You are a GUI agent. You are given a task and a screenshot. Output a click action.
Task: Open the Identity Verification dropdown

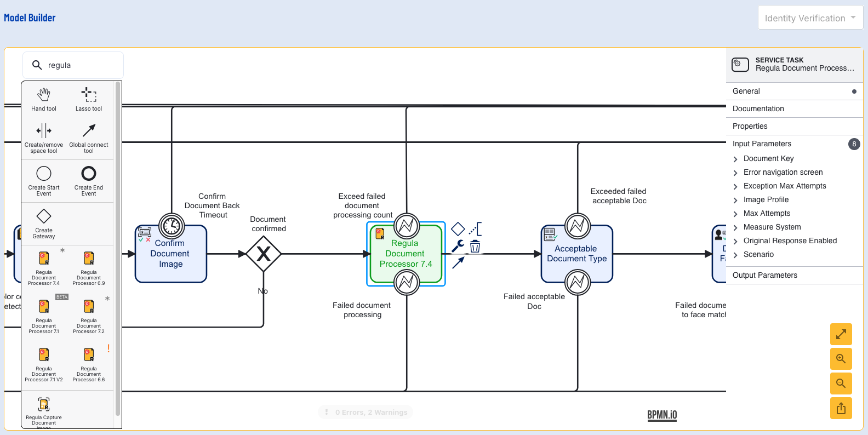point(810,18)
